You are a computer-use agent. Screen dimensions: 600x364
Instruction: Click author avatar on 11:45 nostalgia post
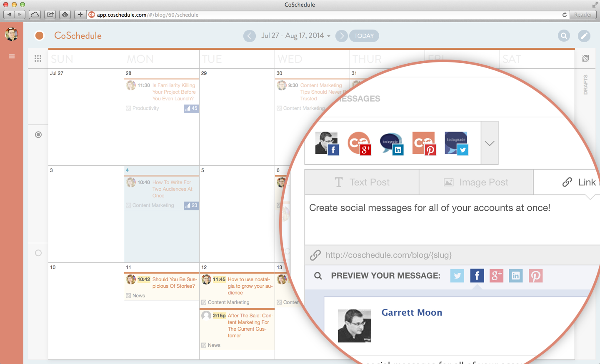[206, 279]
